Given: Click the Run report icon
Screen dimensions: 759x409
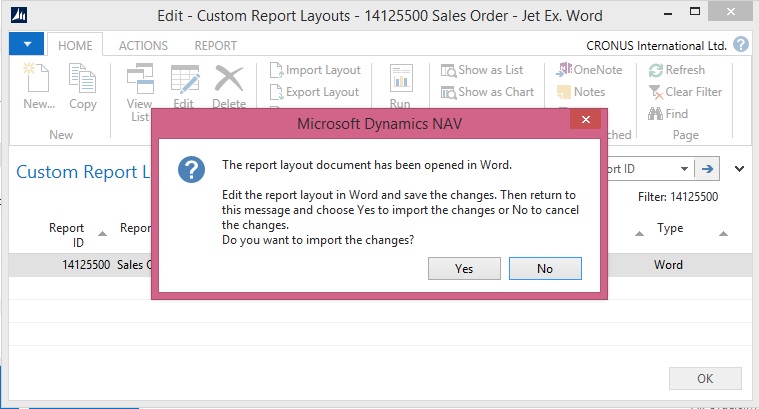Looking at the screenshot, I should pyautogui.click(x=401, y=81).
